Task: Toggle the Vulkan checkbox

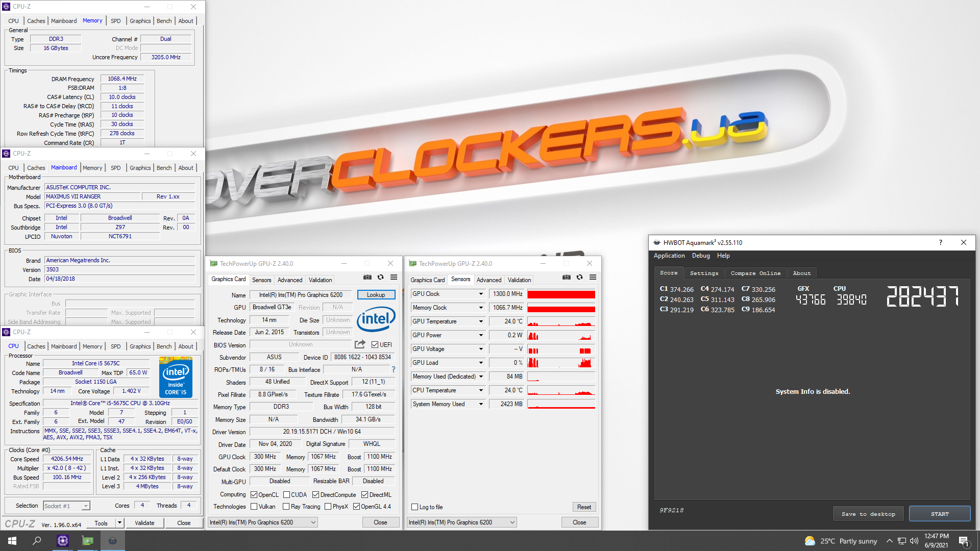Action: pos(254,507)
